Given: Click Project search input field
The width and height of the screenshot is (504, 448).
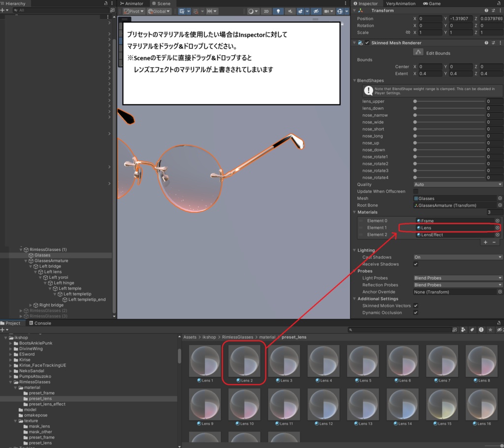Looking at the screenshot, I should click(400, 330).
